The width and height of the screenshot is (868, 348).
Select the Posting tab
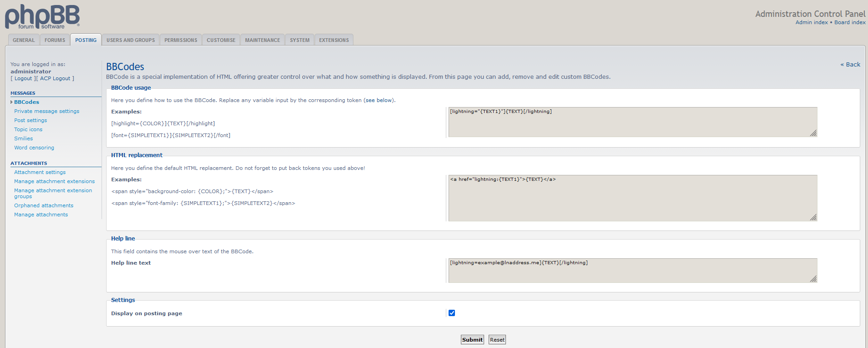[x=86, y=40]
